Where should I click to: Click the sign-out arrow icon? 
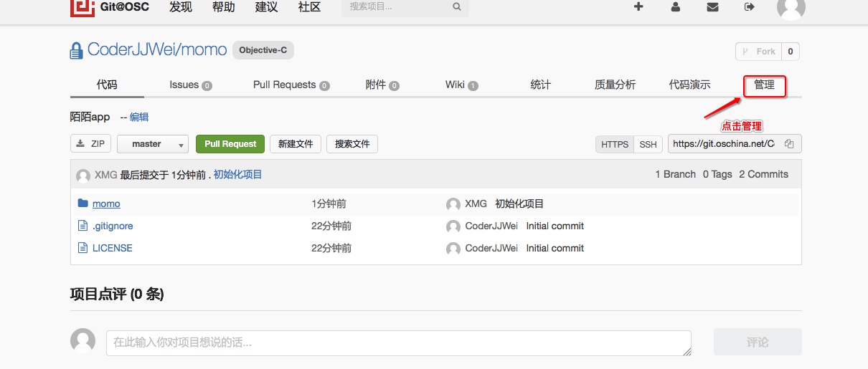[x=750, y=7]
